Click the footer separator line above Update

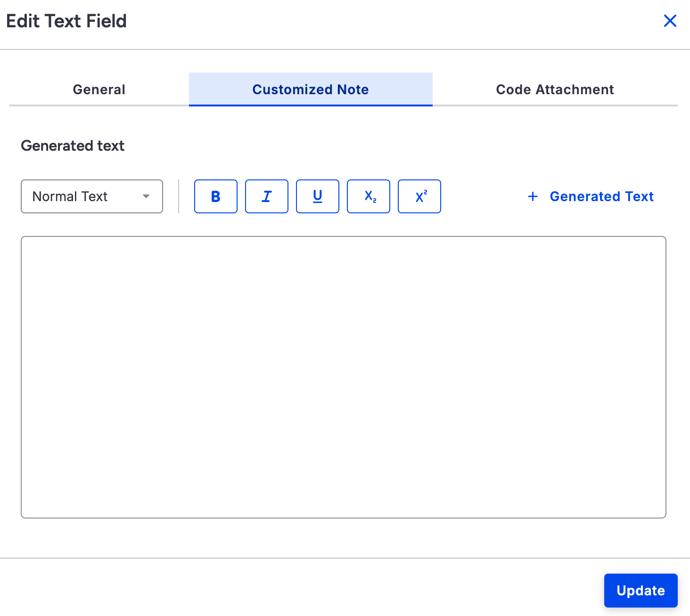pyautogui.click(x=345, y=558)
